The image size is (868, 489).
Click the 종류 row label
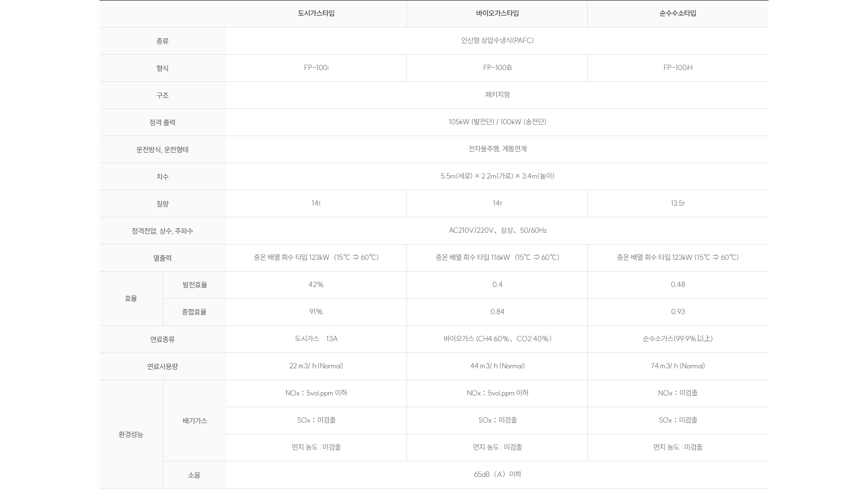click(162, 41)
